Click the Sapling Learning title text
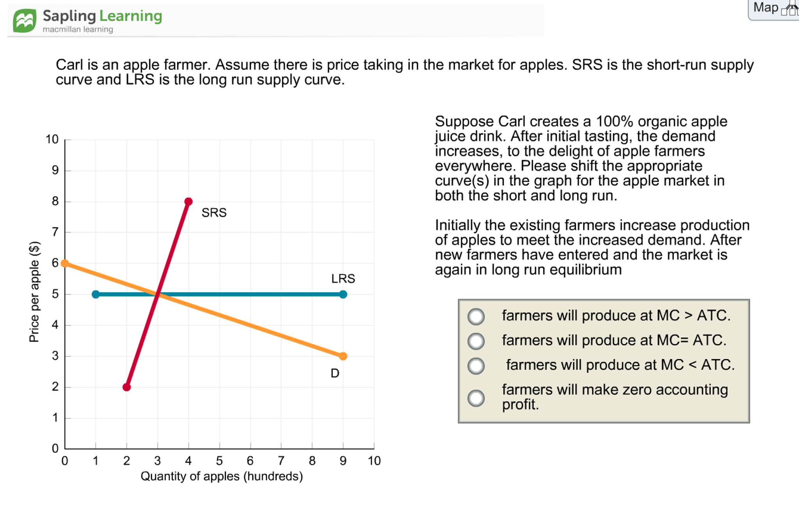 pyautogui.click(x=102, y=16)
